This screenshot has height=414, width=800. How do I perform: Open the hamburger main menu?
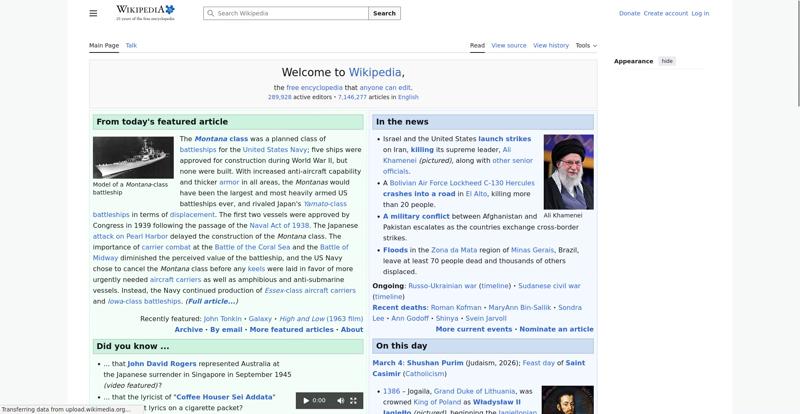tap(93, 13)
